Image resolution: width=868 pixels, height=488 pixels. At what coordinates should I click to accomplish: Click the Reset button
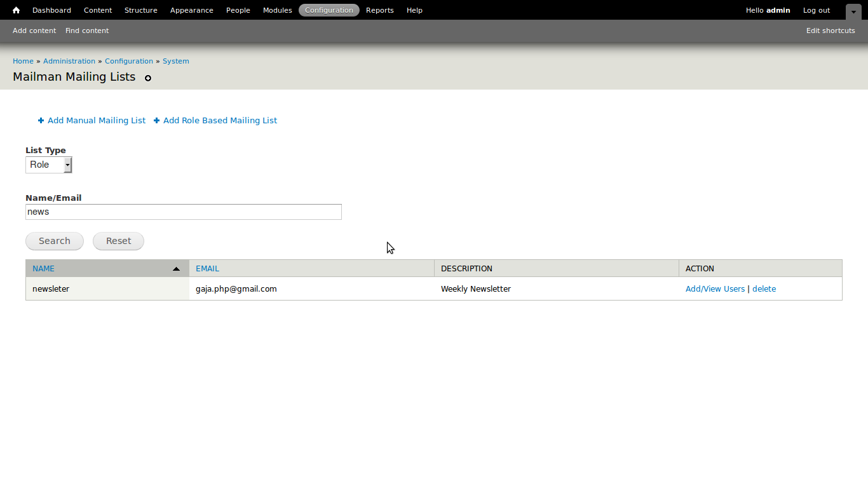[x=118, y=241]
